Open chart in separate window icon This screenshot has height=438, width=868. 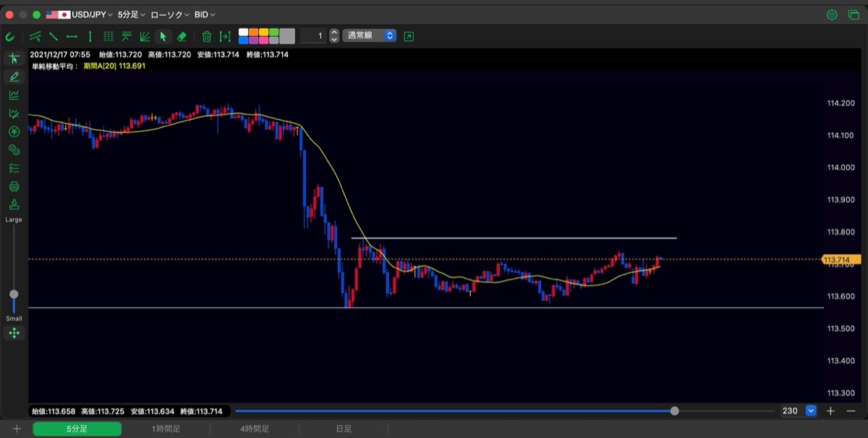(x=409, y=36)
